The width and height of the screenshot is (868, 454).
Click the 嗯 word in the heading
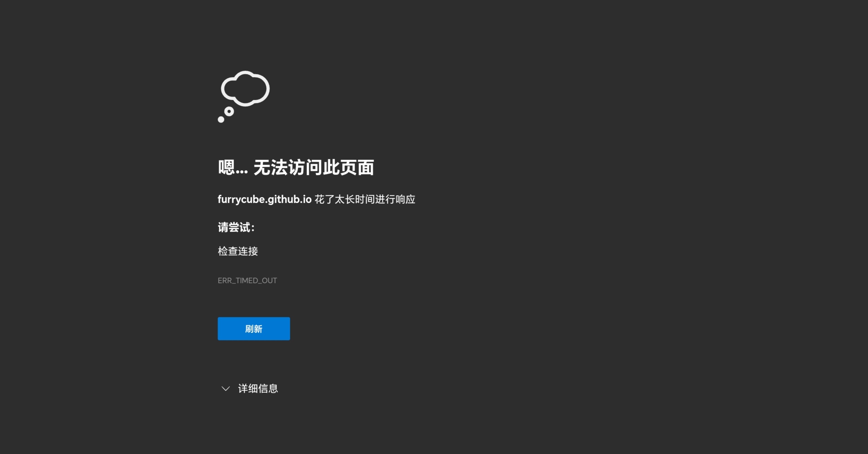coord(226,168)
